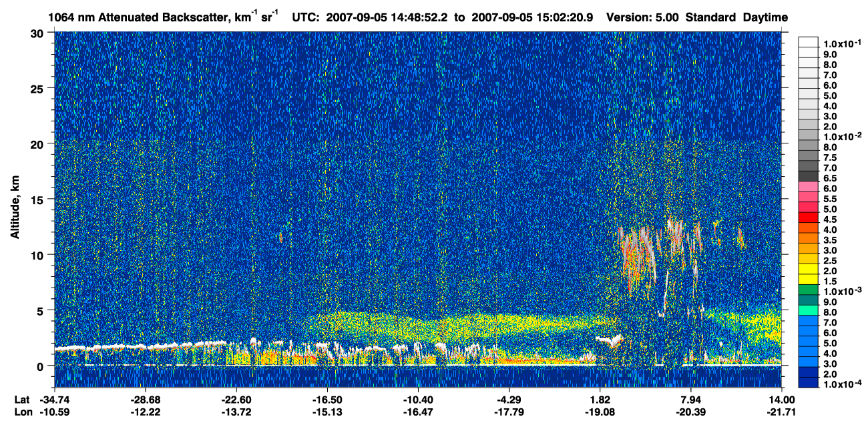
Task: Pick the darkest gray swatch beside the 6.5 label
Action: pos(808,175)
